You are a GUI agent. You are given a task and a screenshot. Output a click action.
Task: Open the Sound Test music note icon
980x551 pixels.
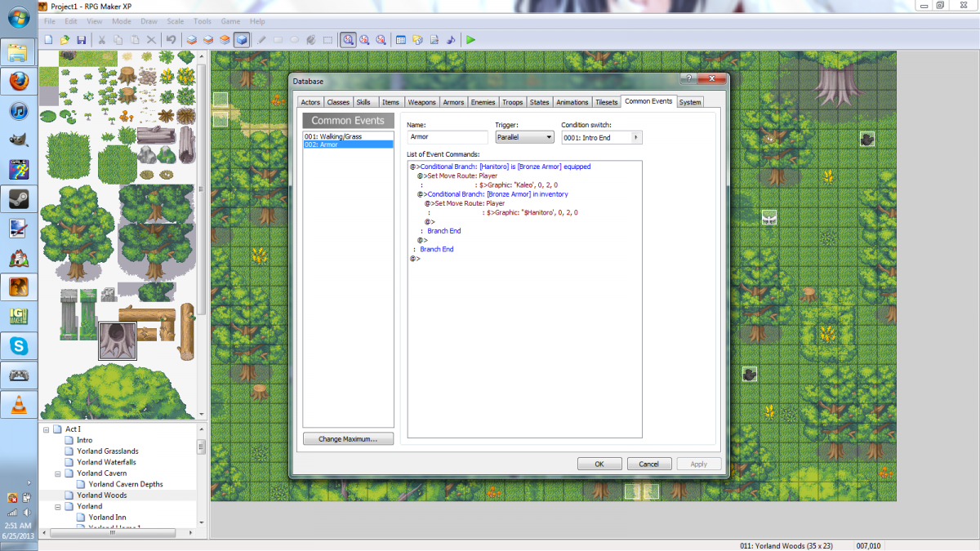point(448,39)
